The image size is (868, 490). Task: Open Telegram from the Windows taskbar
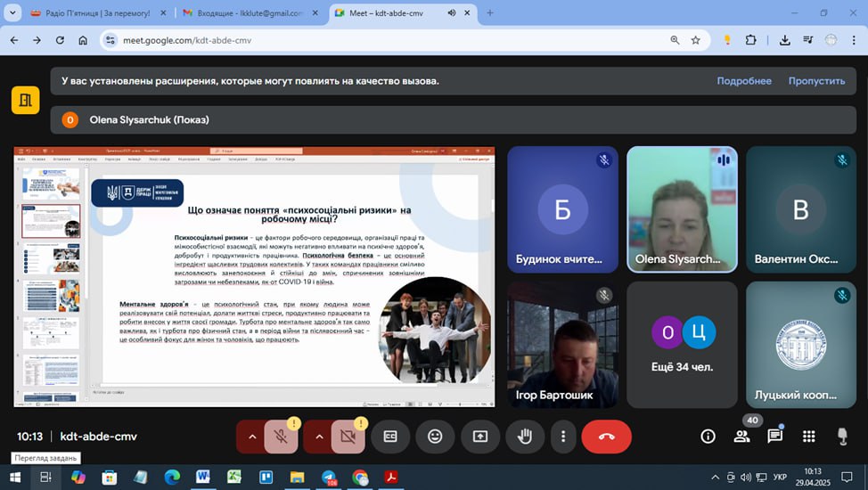pos(329,478)
